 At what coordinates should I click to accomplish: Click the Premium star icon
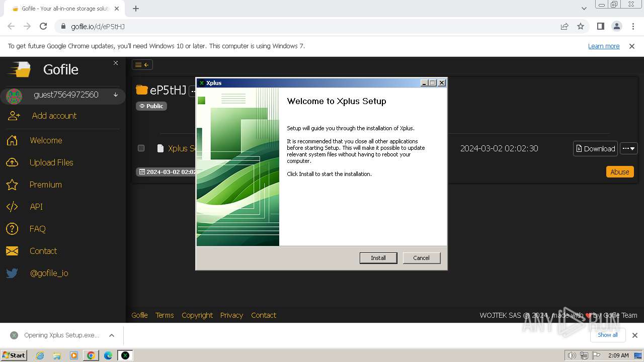(12, 185)
